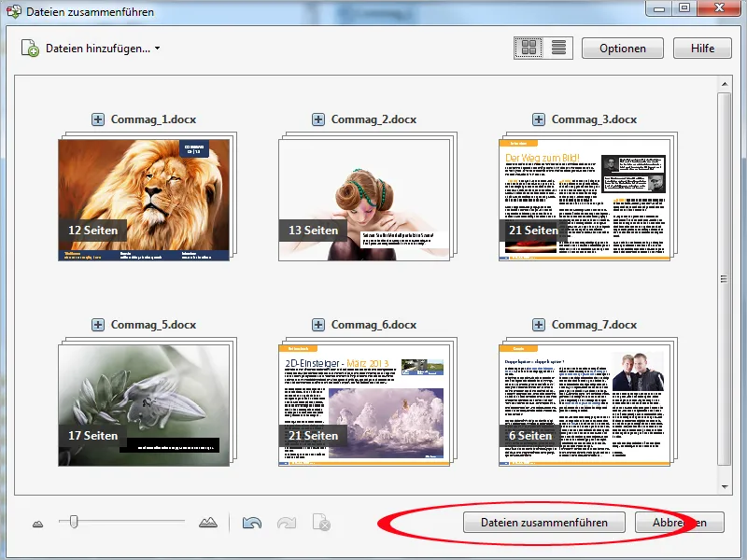Redo the last action
747x560 pixels.
287,523
